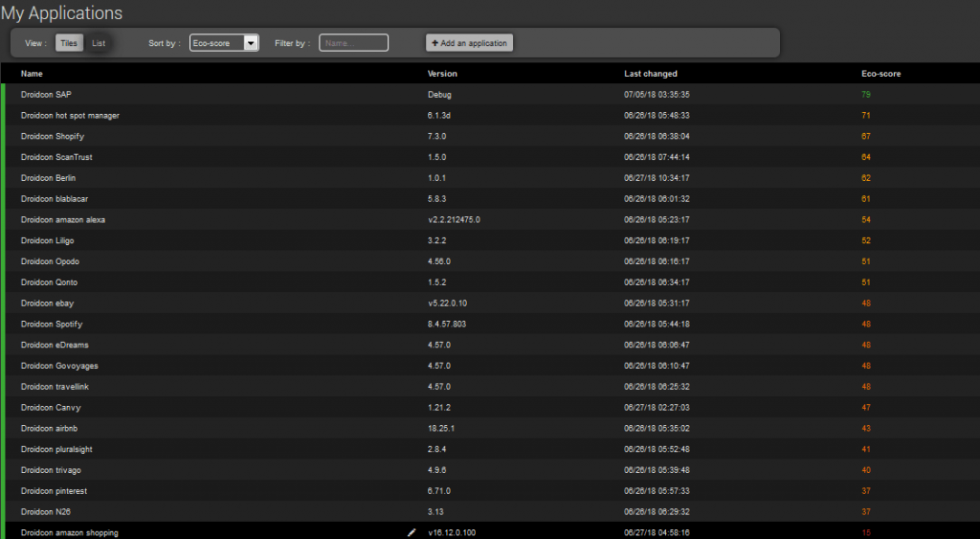Image resolution: width=980 pixels, height=539 pixels.
Task: Click Droidcon amazon shopping name
Action: pos(69,532)
